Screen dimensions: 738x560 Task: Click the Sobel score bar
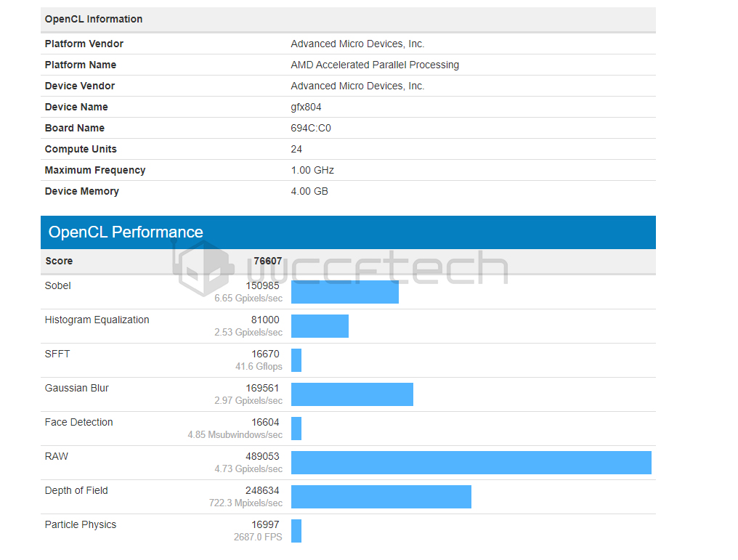pos(345,292)
